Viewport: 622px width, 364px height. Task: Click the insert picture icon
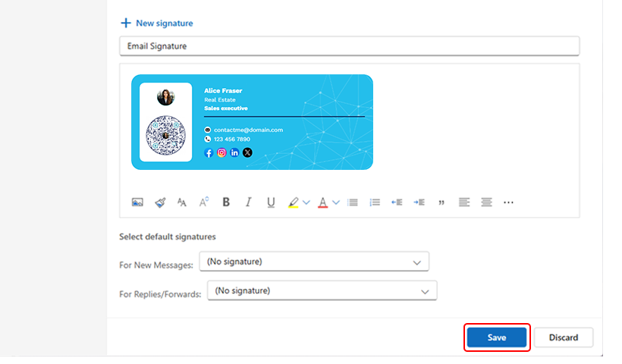point(137,202)
